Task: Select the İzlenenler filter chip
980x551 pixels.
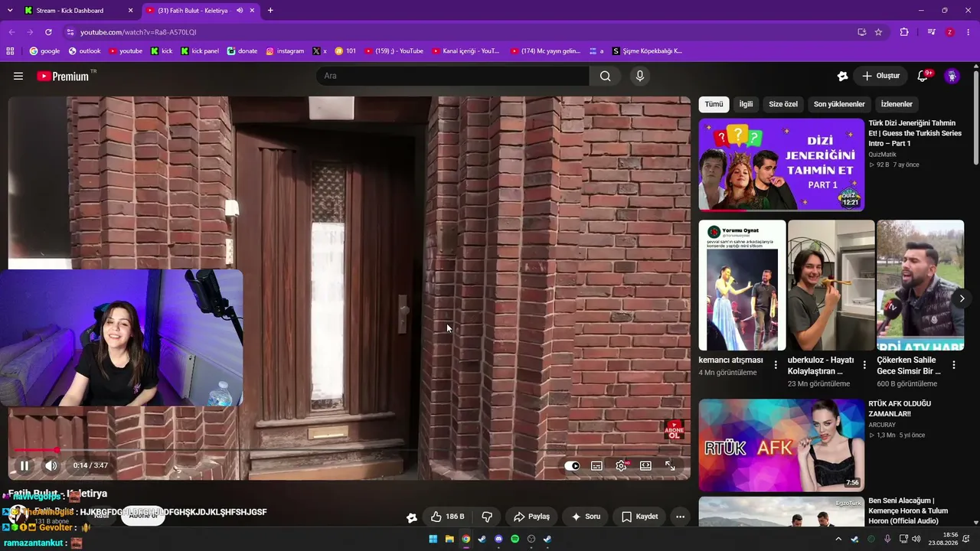Action: (x=897, y=104)
